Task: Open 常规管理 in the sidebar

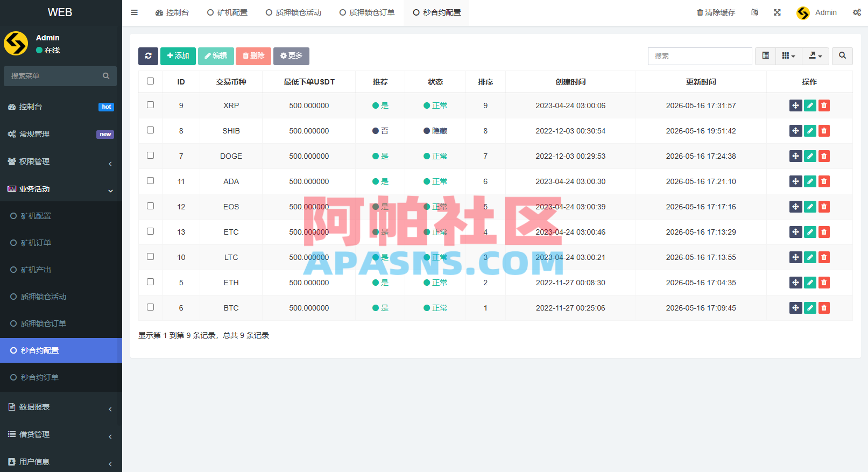Action: pyautogui.click(x=61, y=134)
